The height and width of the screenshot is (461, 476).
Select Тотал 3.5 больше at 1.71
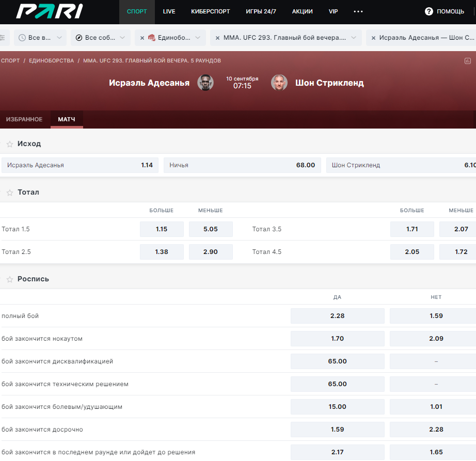[x=412, y=229]
